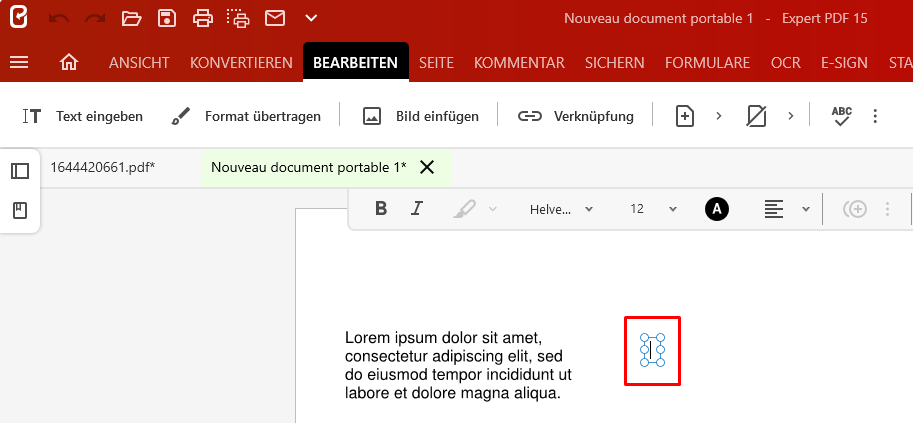Print the document
The image size is (913, 423).
(203, 19)
